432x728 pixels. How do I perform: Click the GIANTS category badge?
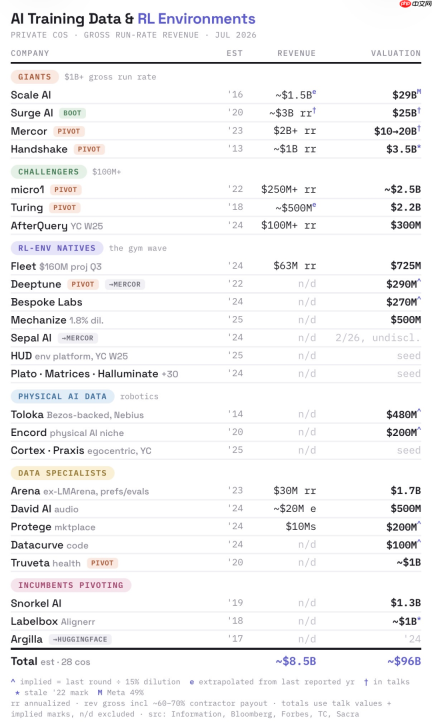pos(34,77)
